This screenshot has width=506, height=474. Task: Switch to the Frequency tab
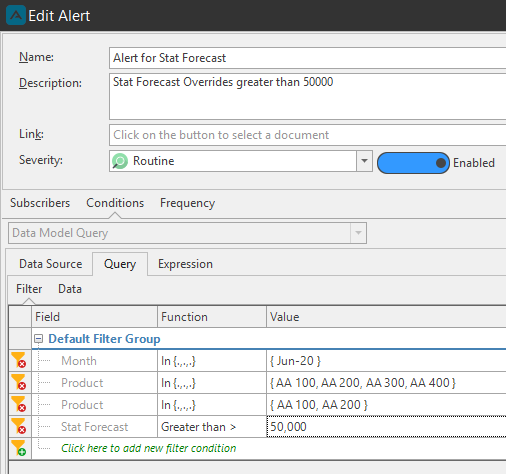(x=187, y=203)
